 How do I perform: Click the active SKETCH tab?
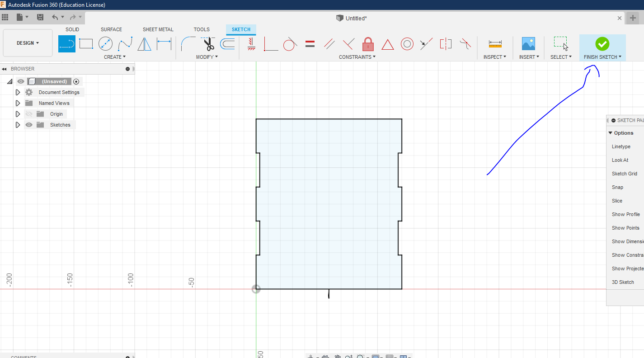pos(241,29)
